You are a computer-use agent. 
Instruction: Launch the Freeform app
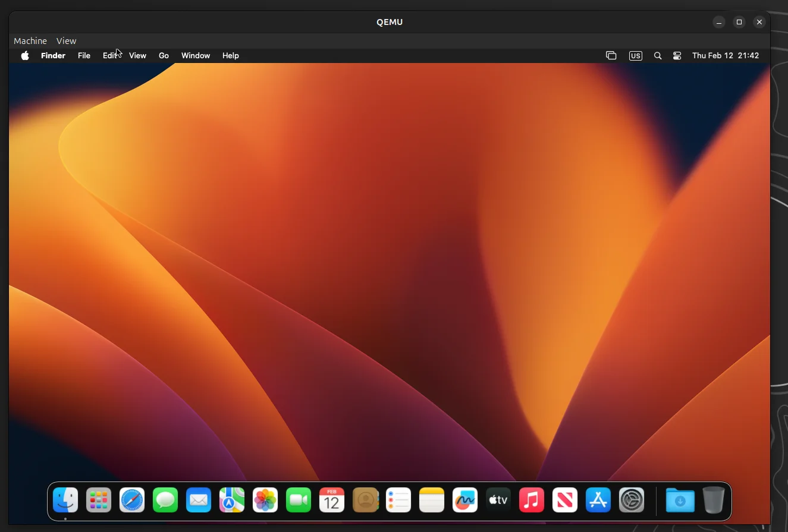(x=464, y=500)
